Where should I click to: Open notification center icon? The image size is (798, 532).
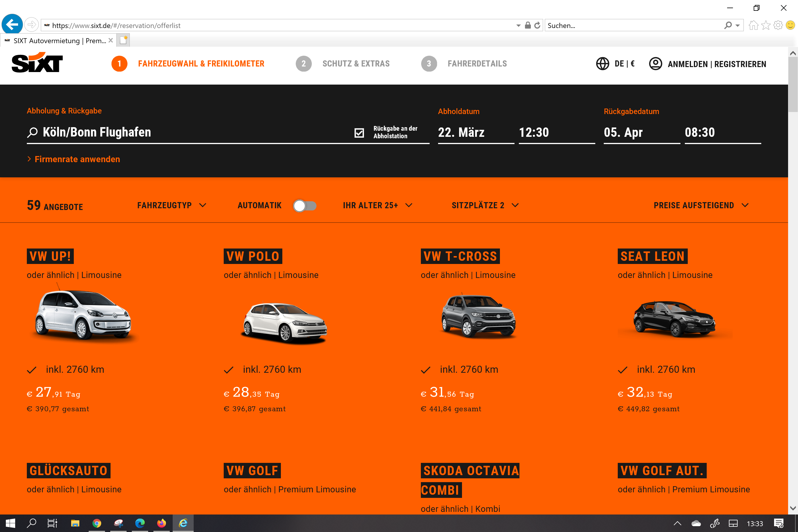779,524
